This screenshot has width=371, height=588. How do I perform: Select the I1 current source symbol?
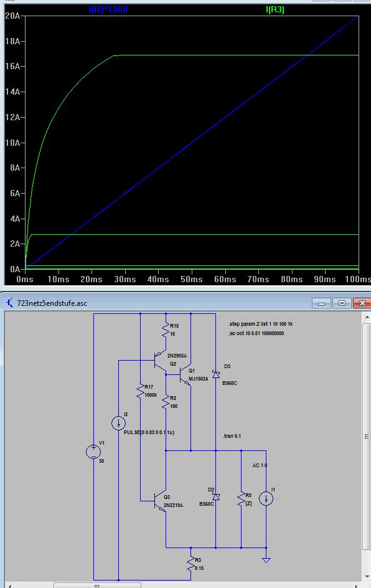266,499
